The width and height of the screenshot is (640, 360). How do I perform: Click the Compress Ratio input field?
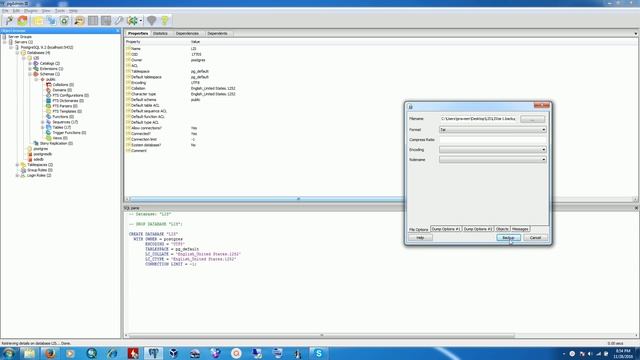(x=493, y=140)
